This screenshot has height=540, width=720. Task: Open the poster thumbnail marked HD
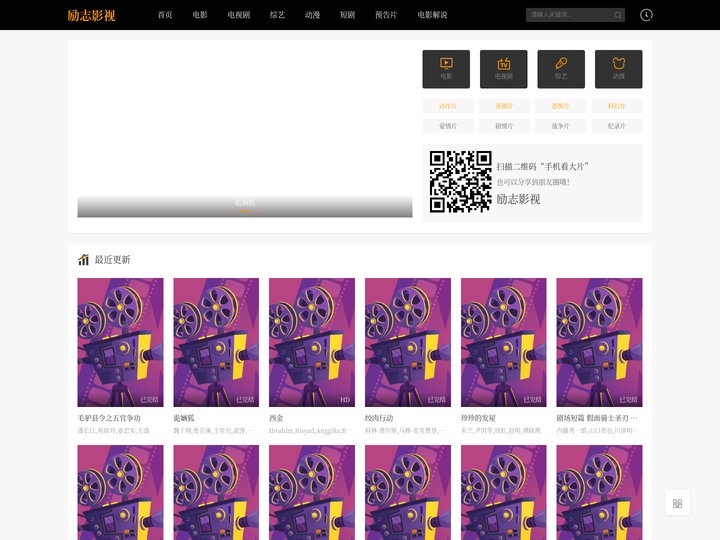coord(312,342)
